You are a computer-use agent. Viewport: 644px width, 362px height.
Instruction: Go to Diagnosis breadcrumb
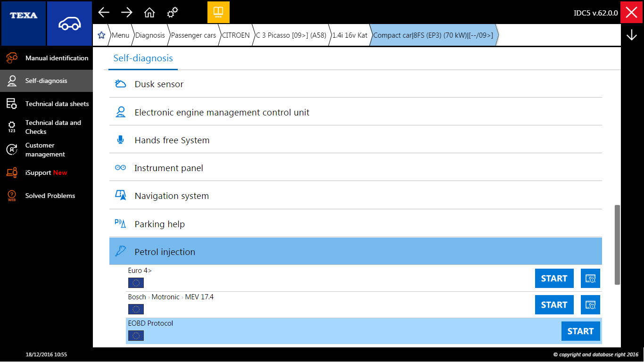click(150, 35)
